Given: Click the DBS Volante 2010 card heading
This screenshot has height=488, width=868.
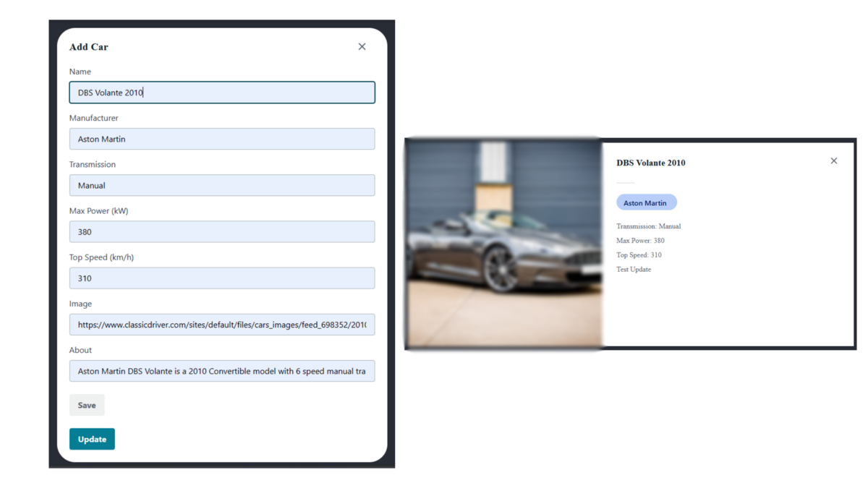Looking at the screenshot, I should tap(651, 163).
